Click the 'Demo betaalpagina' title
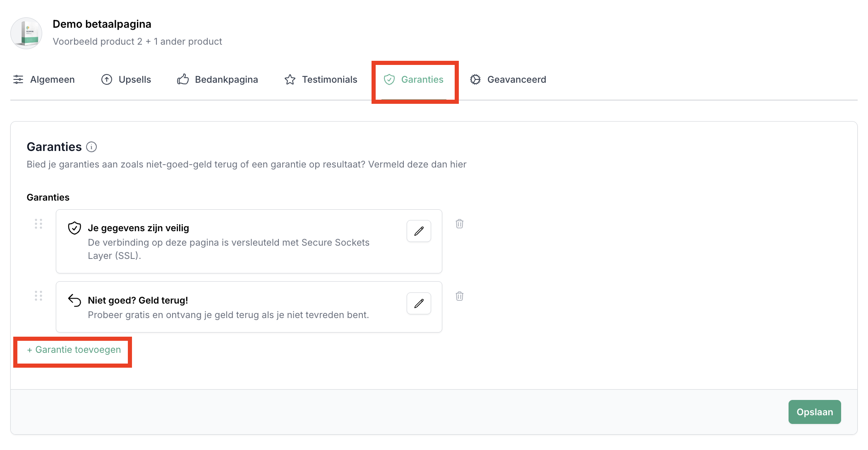 pyautogui.click(x=102, y=24)
